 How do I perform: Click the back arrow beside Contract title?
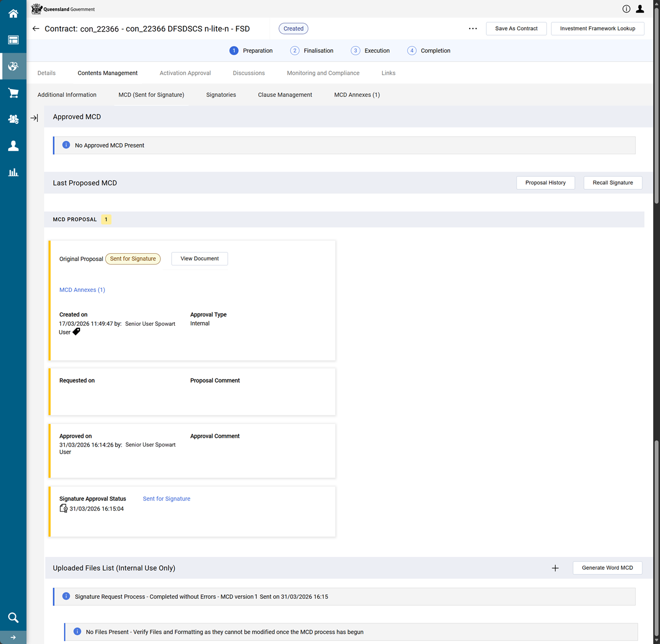(36, 29)
